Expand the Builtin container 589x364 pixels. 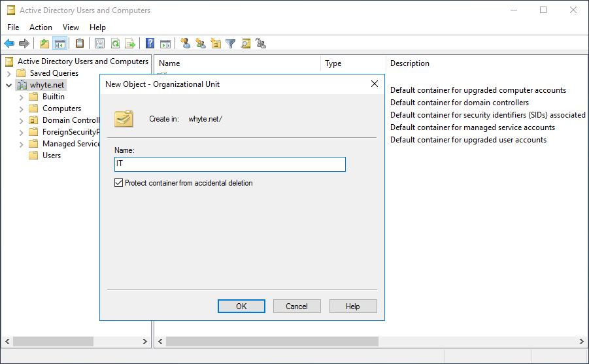[22, 97]
